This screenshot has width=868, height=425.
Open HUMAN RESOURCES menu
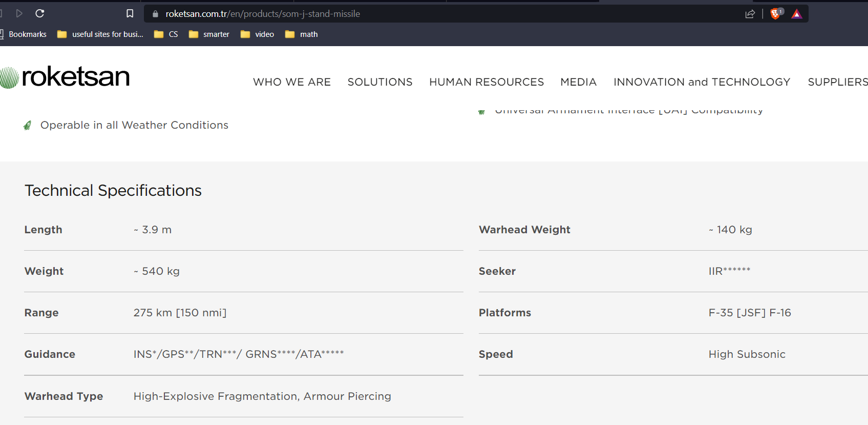pos(486,82)
